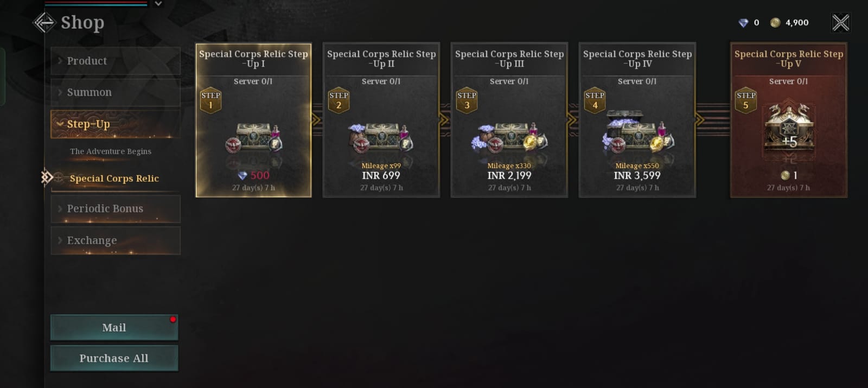Click the Purchase All button
868x388 pixels.
coord(114,358)
